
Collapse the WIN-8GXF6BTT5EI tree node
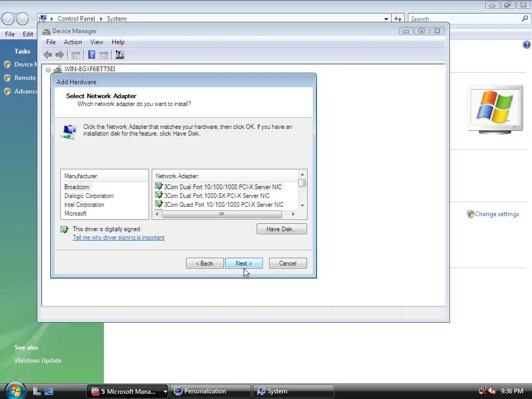coord(48,70)
